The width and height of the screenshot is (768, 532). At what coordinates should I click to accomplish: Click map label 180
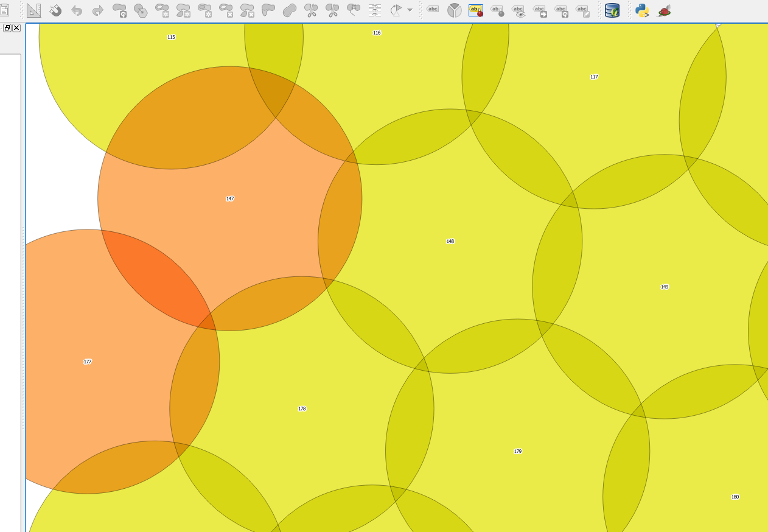tap(735, 497)
